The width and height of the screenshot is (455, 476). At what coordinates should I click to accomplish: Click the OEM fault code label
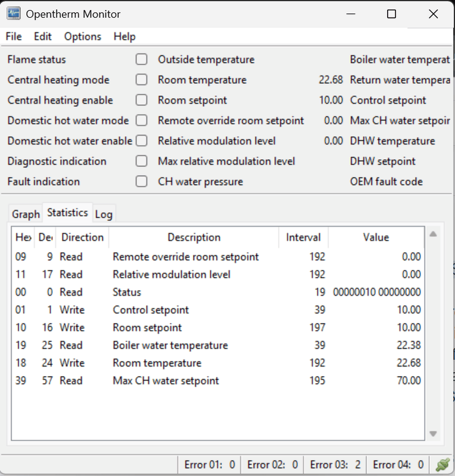pyautogui.click(x=387, y=181)
